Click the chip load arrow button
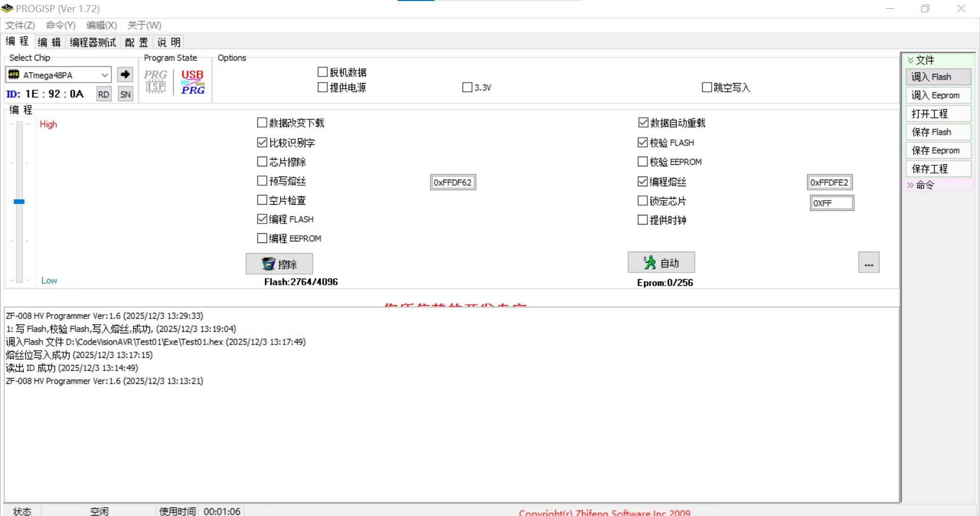Viewport: 980px width, 516px height. [x=125, y=75]
